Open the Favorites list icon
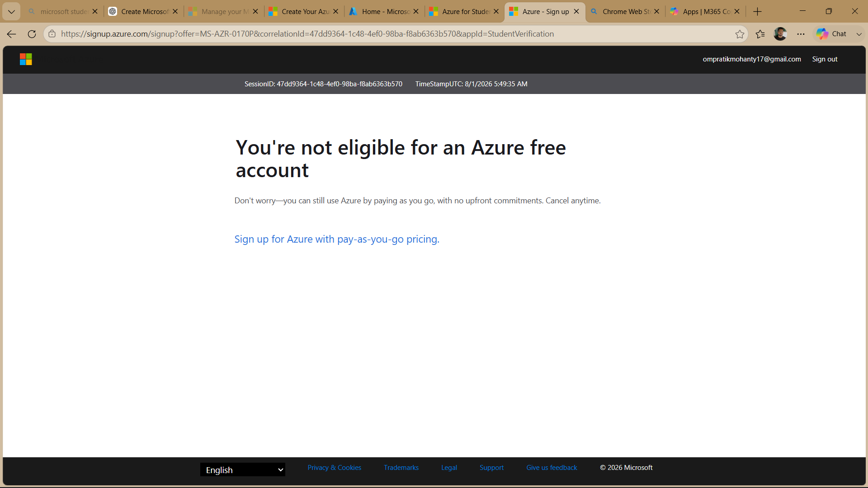This screenshot has width=868, height=488. pyautogui.click(x=760, y=34)
